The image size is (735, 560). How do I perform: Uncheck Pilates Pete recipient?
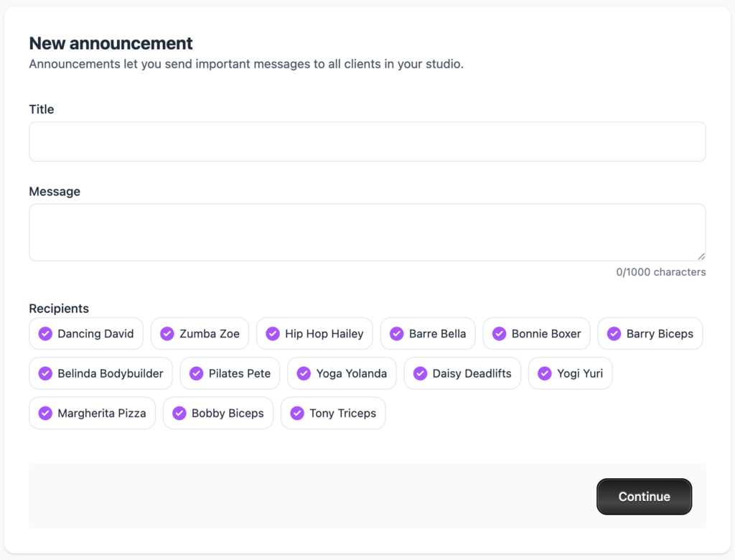click(x=230, y=373)
